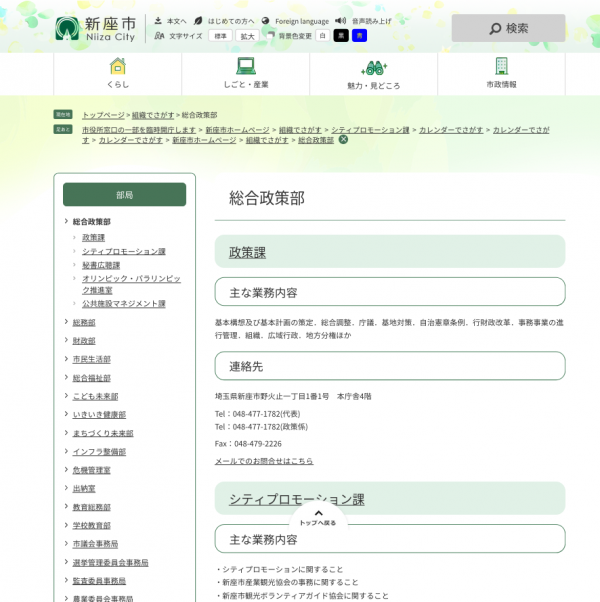Open 危機管理室 in the sidebar

click(91, 470)
